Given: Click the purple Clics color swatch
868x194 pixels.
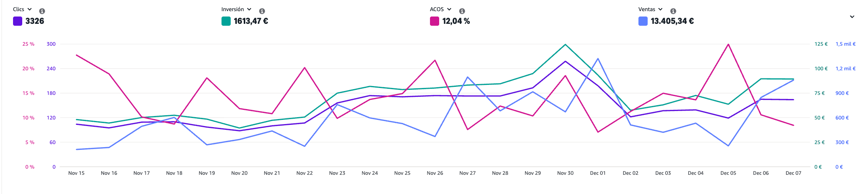Looking at the screenshot, I should point(18,21).
